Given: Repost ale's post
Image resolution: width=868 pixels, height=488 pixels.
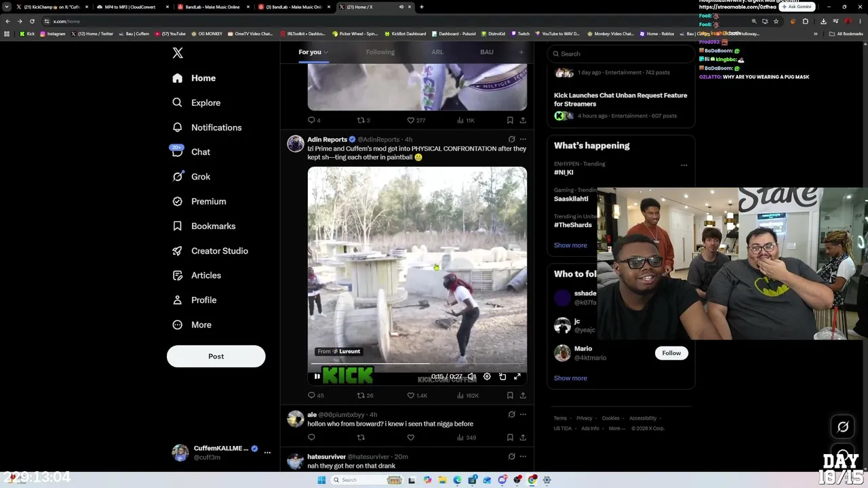Looking at the screenshot, I should point(361,437).
